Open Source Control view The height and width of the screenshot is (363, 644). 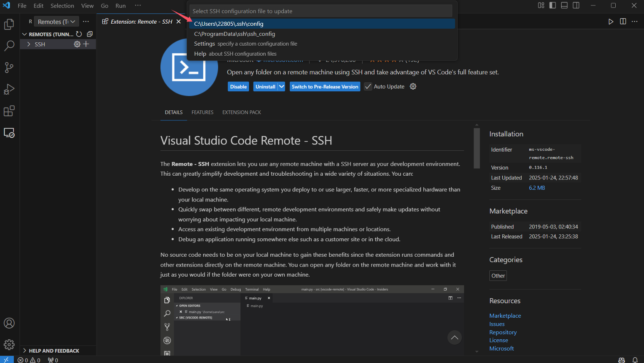(x=9, y=67)
